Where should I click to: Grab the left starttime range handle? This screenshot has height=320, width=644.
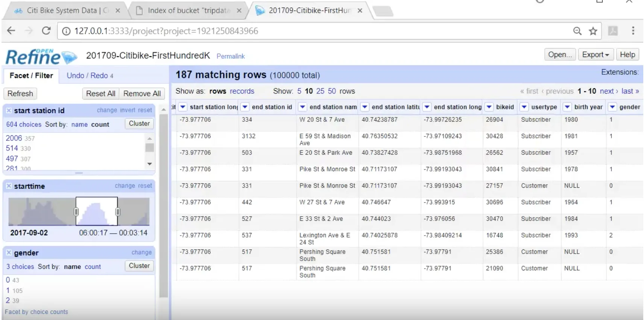coord(76,211)
